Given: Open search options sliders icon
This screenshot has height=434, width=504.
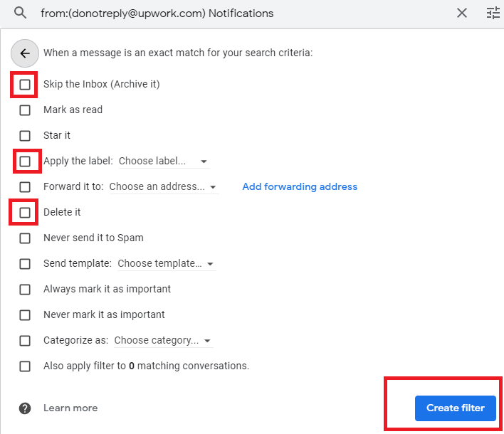Looking at the screenshot, I should click(x=493, y=14).
